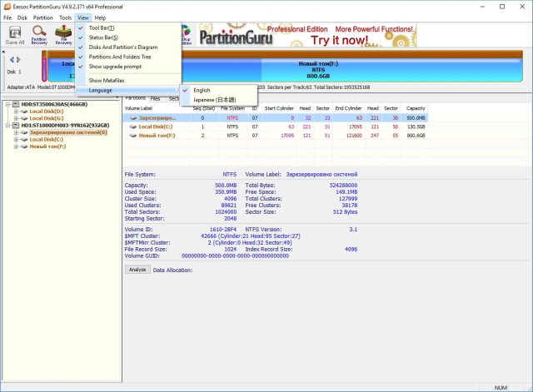Uncheck Disks And Partition's Diagram
Screen dimensions: 533x392
click(123, 47)
